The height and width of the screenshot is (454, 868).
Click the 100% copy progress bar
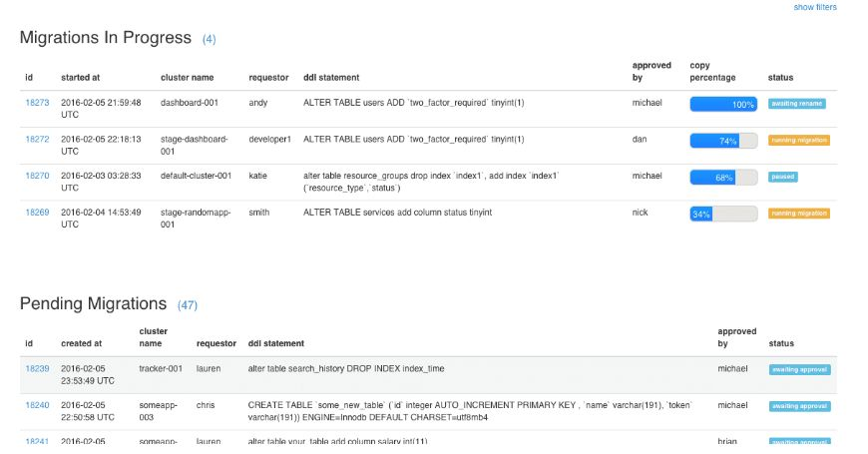(x=723, y=104)
